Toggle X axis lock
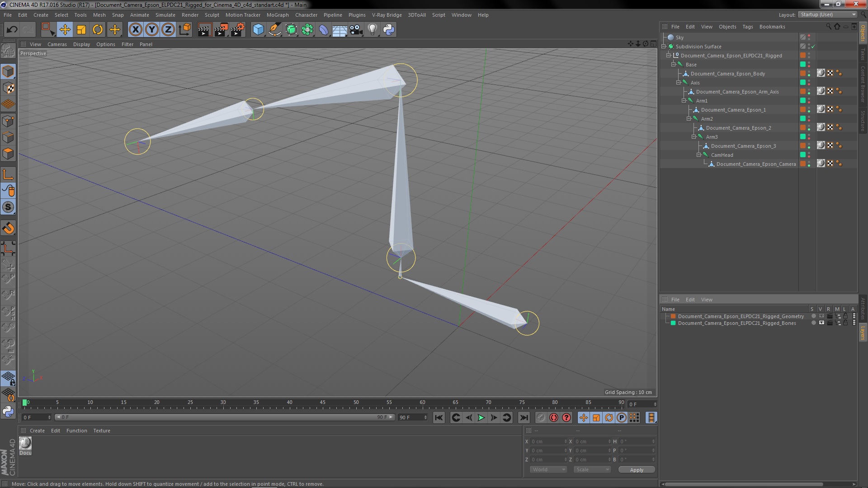Viewport: 868px width, 488px height. pos(135,30)
